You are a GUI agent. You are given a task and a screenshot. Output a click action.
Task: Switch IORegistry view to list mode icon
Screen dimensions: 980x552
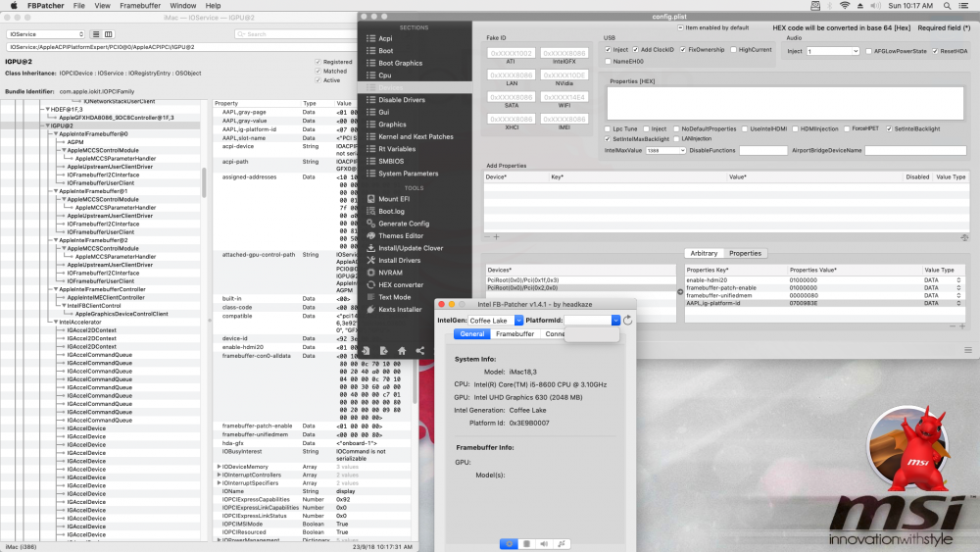pyautogui.click(x=96, y=34)
